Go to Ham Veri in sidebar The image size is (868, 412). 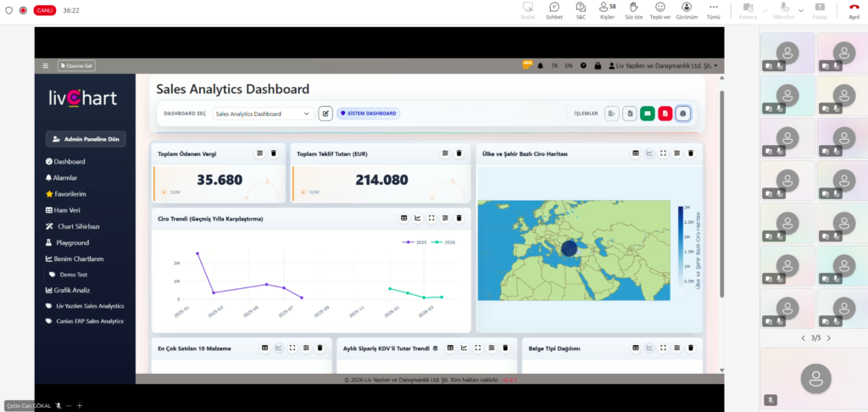pos(67,210)
